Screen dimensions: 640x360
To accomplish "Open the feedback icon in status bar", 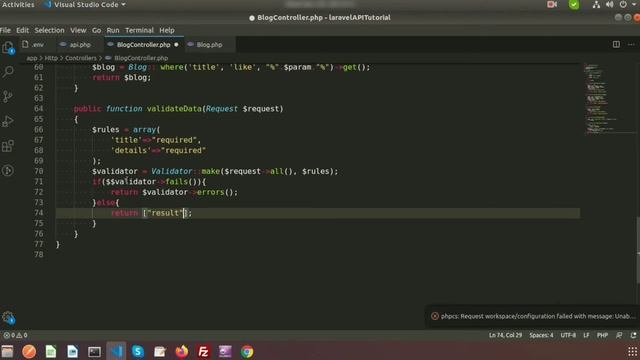I will pos(619,335).
